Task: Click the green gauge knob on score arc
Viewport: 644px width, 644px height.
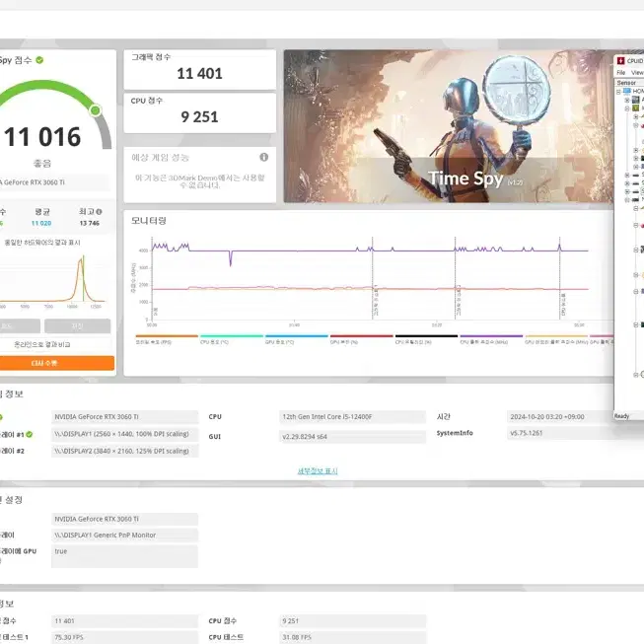Action: [96, 110]
